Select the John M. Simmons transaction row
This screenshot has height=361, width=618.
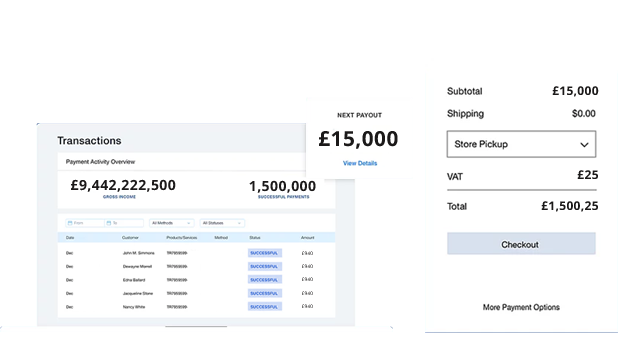coord(196,253)
